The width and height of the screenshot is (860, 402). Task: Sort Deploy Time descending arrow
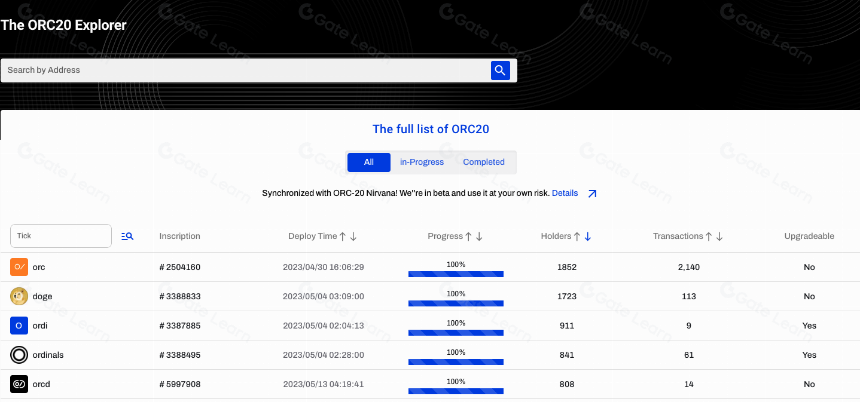[x=353, y=236]
